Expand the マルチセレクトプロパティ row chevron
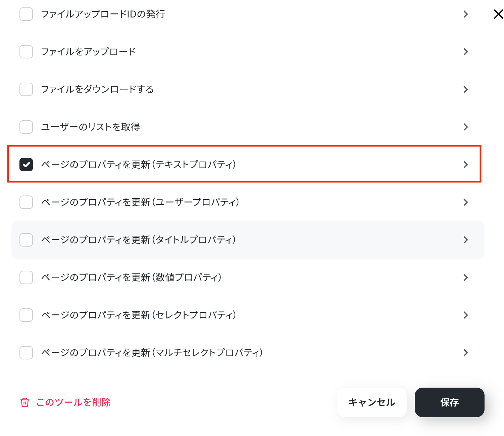 pos(465,353)
